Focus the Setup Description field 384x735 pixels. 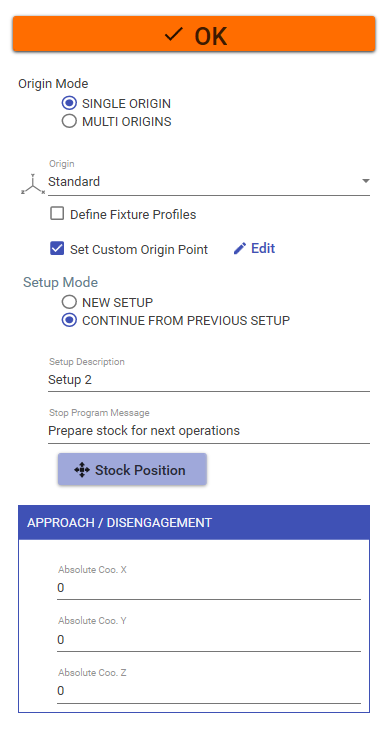tap(209, 380)
